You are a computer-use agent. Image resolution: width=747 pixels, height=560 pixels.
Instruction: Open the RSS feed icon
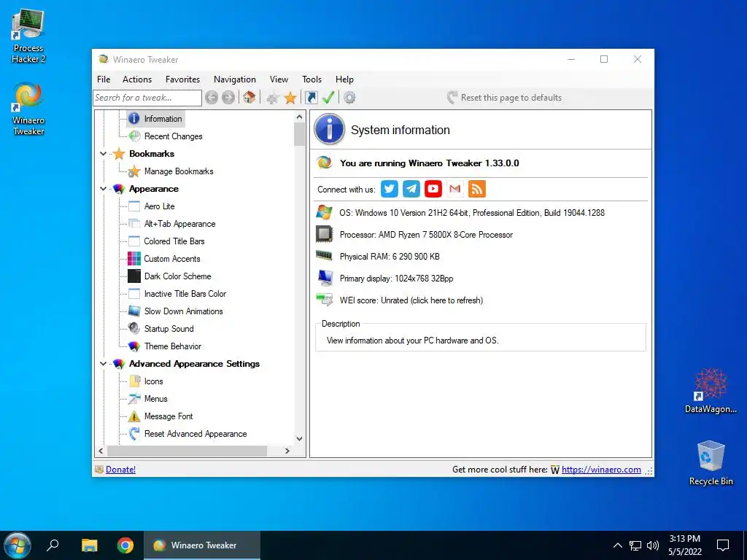[477, 189]
